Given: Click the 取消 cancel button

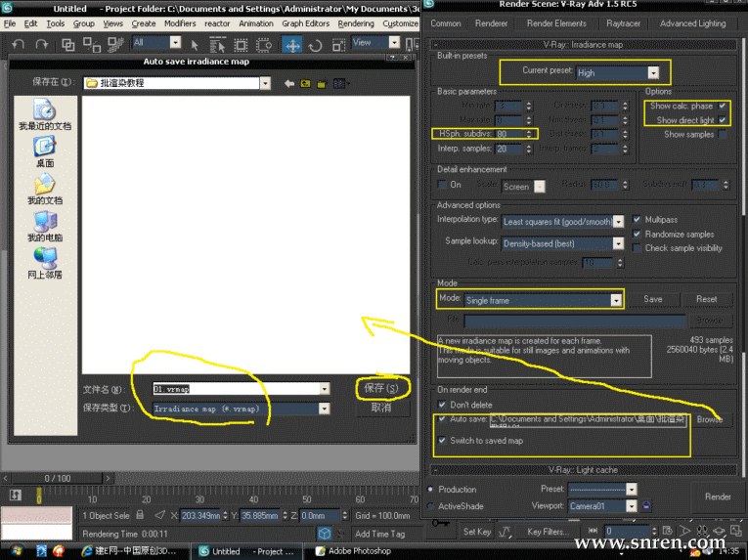Looking at the screenshot, I should coord(381,408).
